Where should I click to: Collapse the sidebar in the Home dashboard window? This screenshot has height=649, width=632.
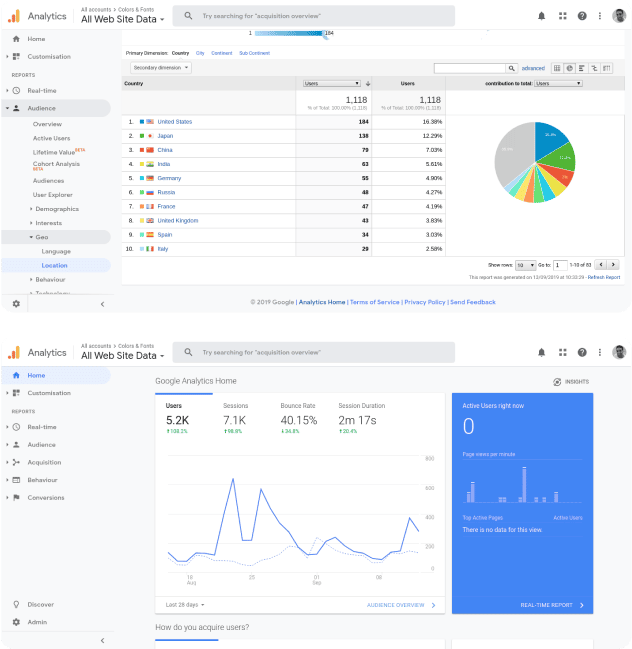coord(103,641)
